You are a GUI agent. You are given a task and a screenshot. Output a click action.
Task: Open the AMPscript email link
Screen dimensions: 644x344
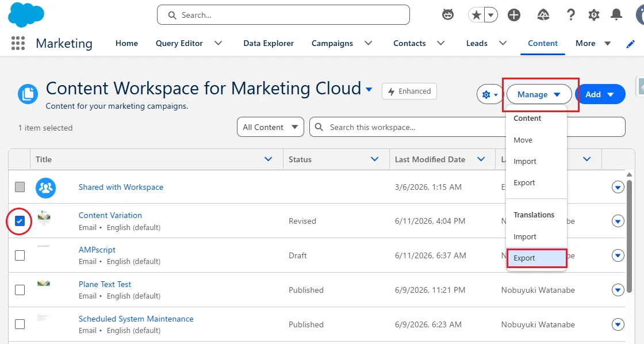[97, 250]
